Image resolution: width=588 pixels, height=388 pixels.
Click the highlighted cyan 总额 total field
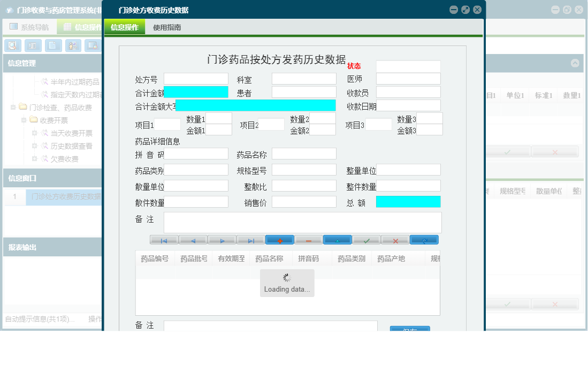pyautogui.click(x=409, y=201)
